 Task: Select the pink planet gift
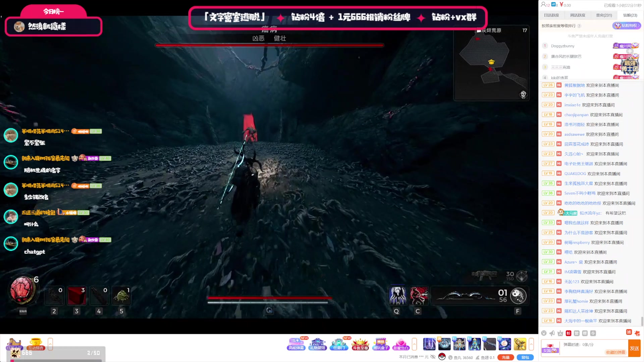tap(505, 344)
